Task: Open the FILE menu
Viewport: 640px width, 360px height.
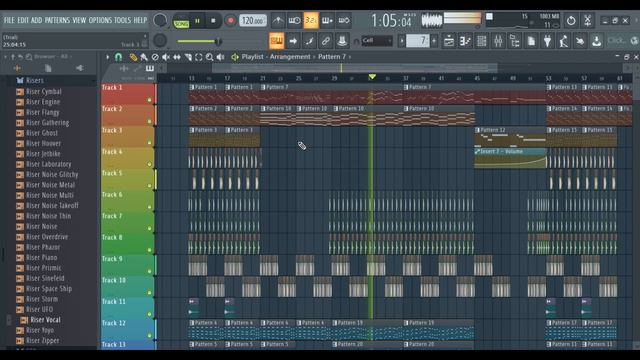Action: click(x=9, y=20)
